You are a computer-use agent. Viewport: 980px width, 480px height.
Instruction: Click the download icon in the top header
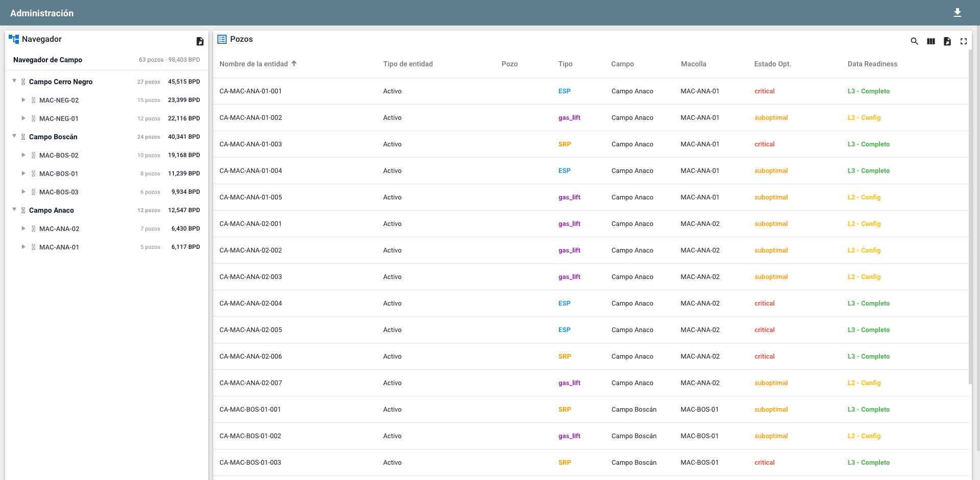[x=958, y=13]
